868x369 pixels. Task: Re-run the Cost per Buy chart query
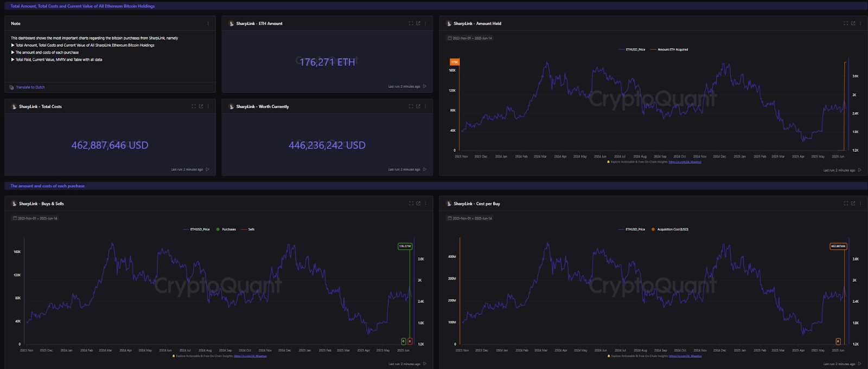860,364
